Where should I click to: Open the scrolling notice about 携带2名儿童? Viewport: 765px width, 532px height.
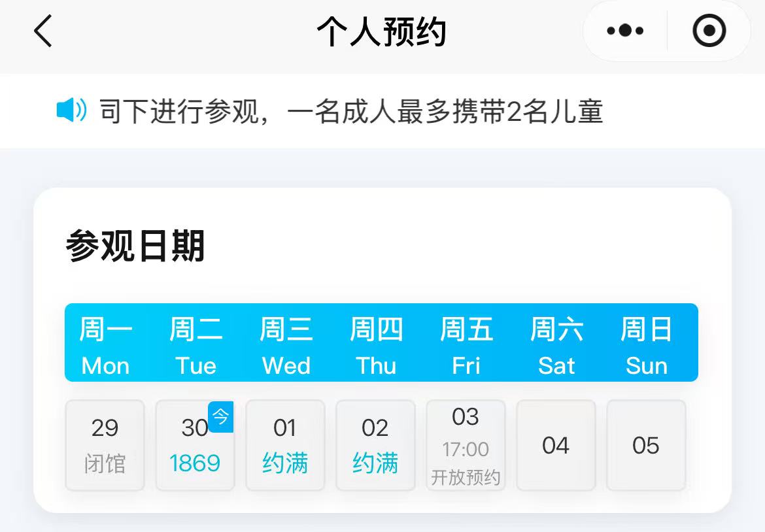pyautogui.click(x=350, y=112)
